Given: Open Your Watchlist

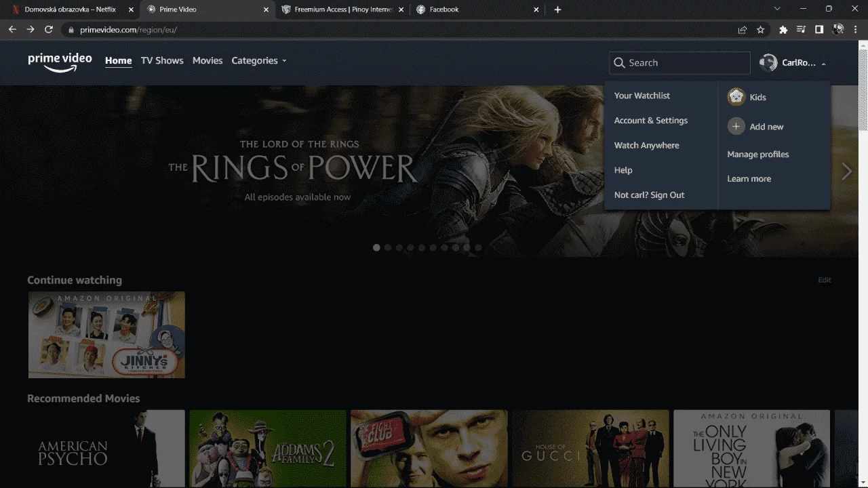Looking at the screenshot, I should click(x=642, y=96).
